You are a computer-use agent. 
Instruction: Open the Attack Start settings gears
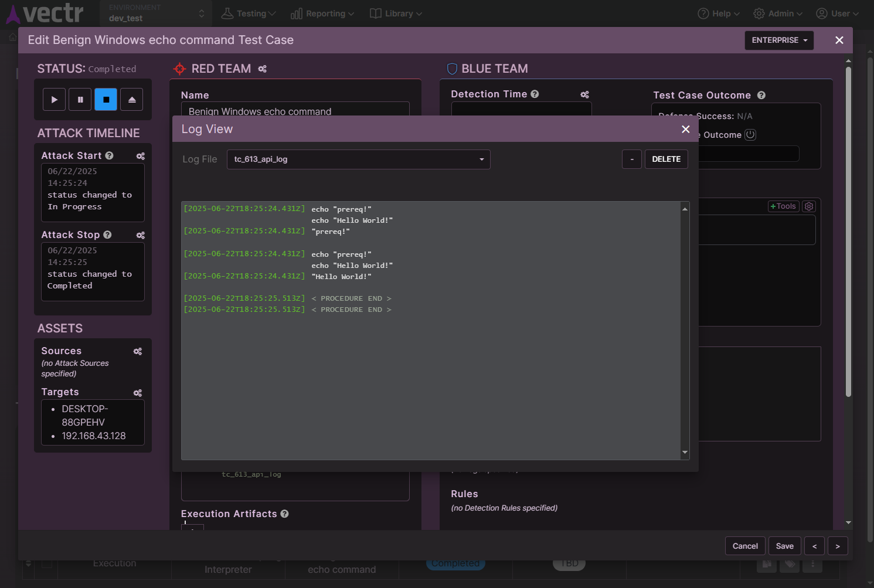(x=140, y=156)
